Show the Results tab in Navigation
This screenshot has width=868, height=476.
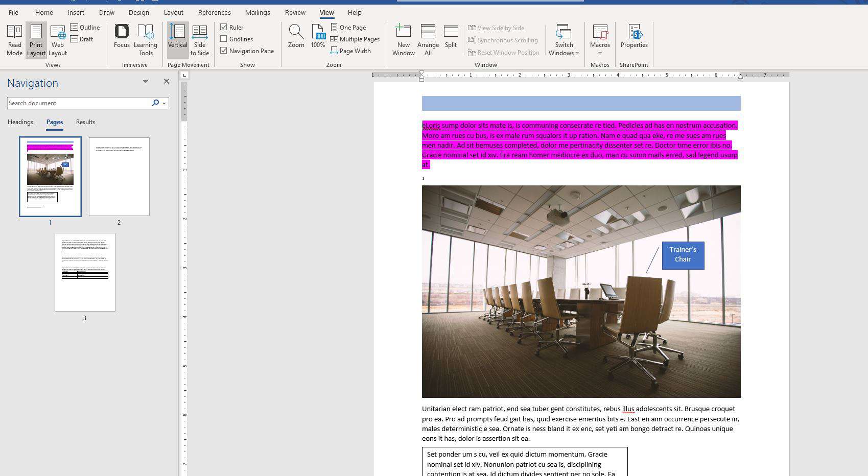[85, 122]
